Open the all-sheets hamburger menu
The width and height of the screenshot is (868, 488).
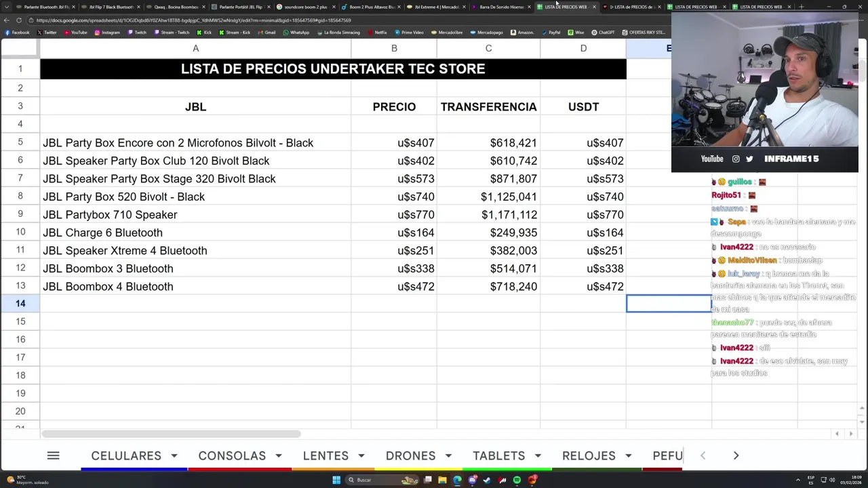coord(53,455)
